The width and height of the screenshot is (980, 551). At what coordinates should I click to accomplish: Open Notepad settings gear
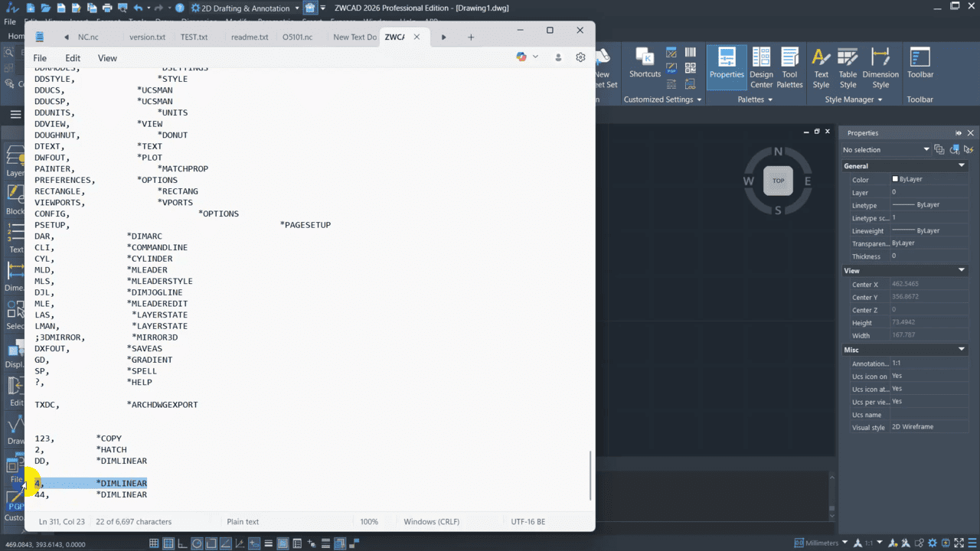(x=580, y=57)
